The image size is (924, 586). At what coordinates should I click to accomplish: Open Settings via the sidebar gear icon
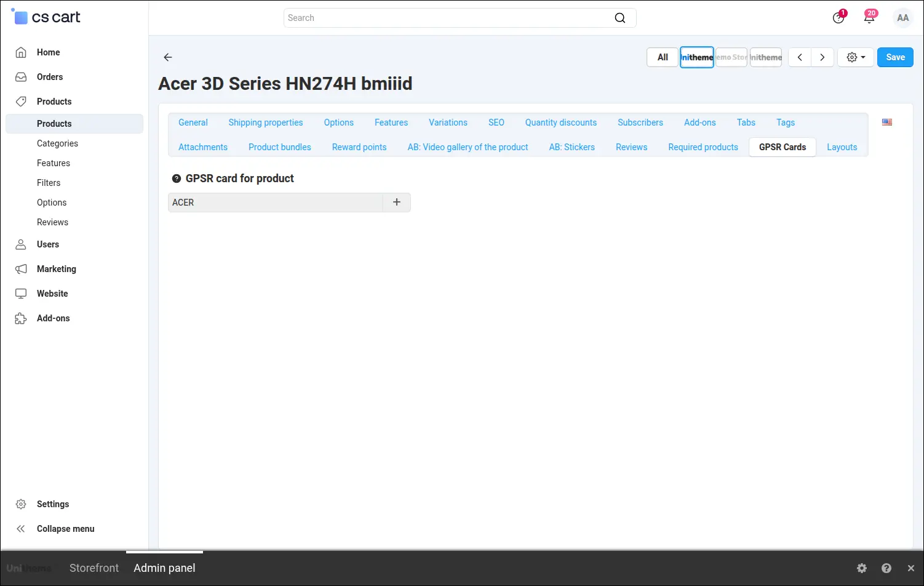[21, 504]
